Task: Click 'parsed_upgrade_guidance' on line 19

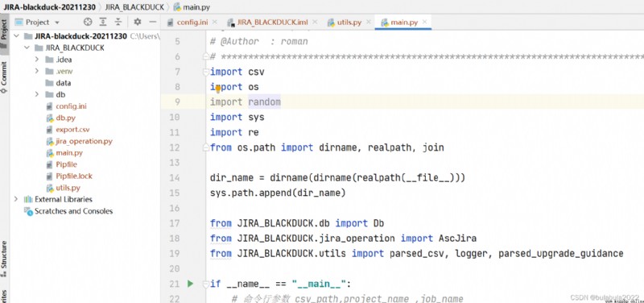Action: 561,253
